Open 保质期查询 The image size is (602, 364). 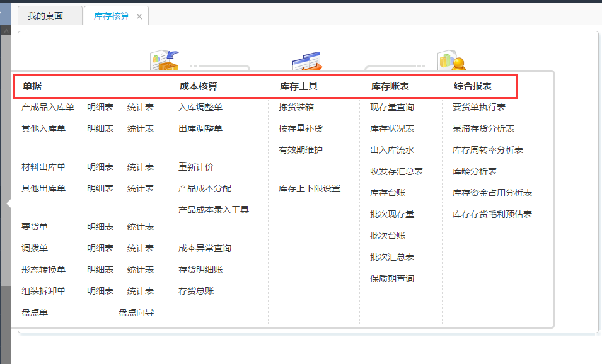(x=392, y=278)
